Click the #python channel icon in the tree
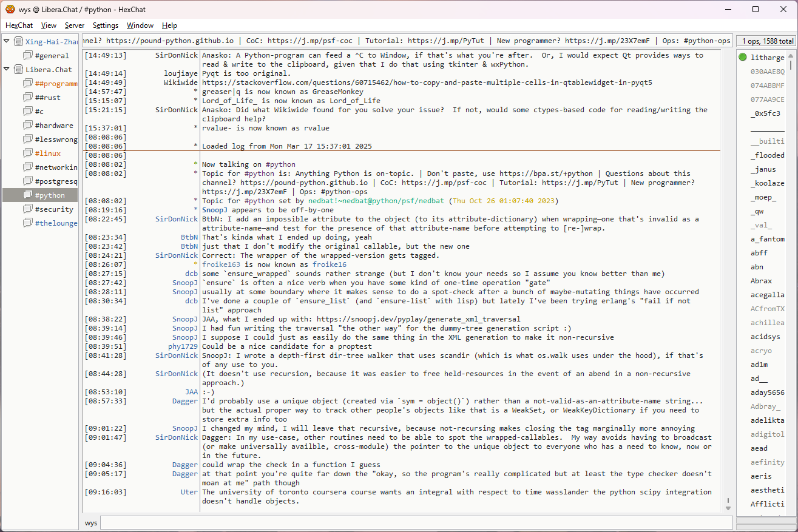Screen dimensions: 798x532 coord(27,195)
